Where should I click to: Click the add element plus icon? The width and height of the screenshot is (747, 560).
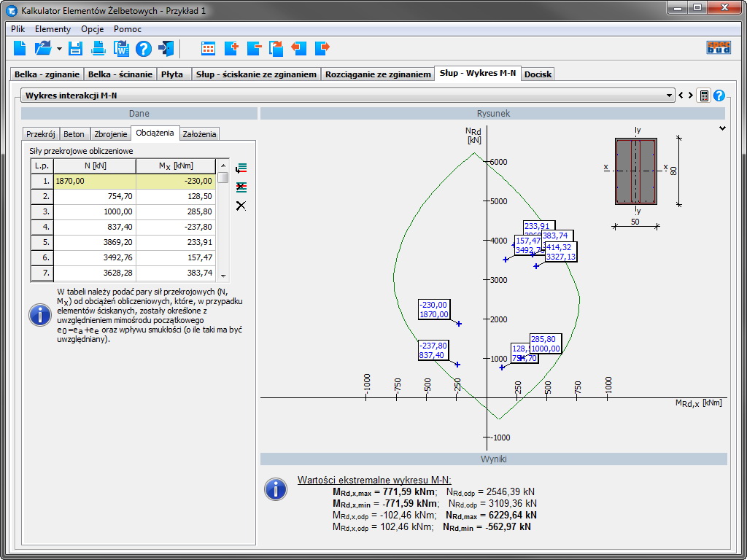[231, 49]
